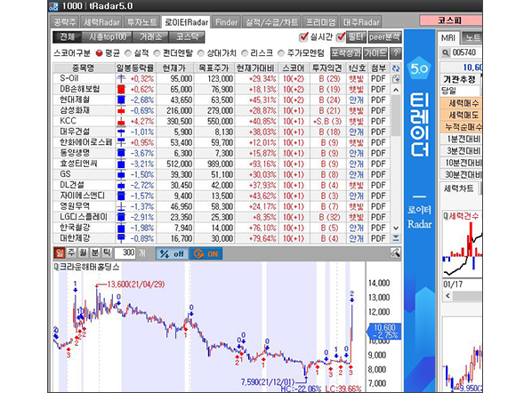Click the 300 candle count input field

(x=125, y=253)
